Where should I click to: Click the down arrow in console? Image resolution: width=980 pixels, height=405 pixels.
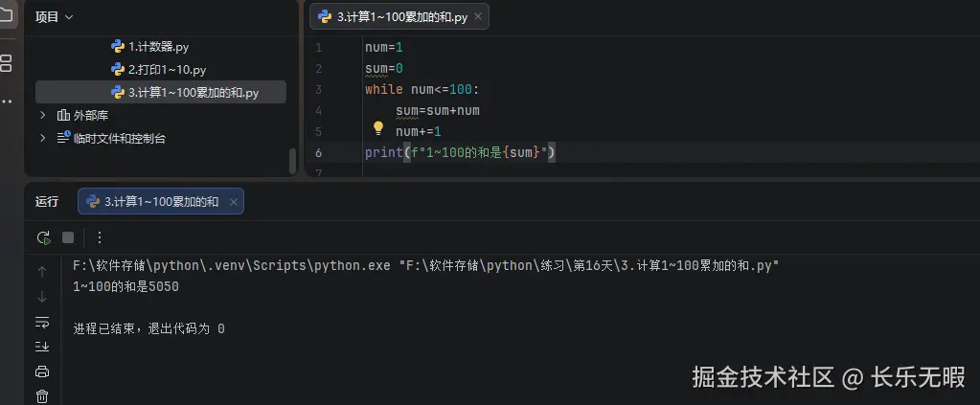[x=42, y=297]
